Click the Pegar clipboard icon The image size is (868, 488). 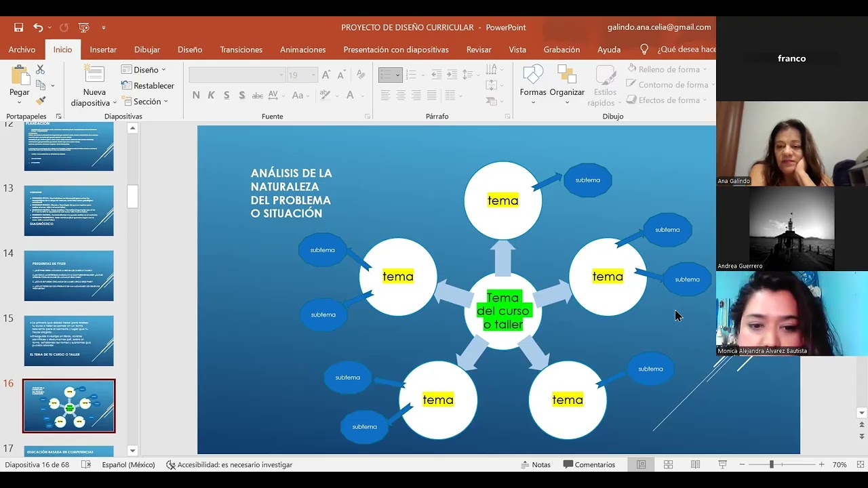tap(20, 76)
